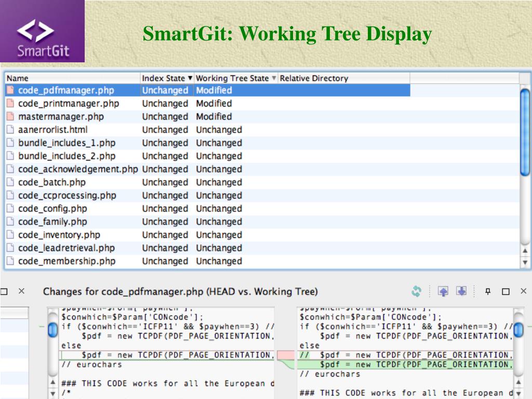Sort by Working Tree State arrow
Viewport: 532px width, 399px height.
click(x=274, y=78)
